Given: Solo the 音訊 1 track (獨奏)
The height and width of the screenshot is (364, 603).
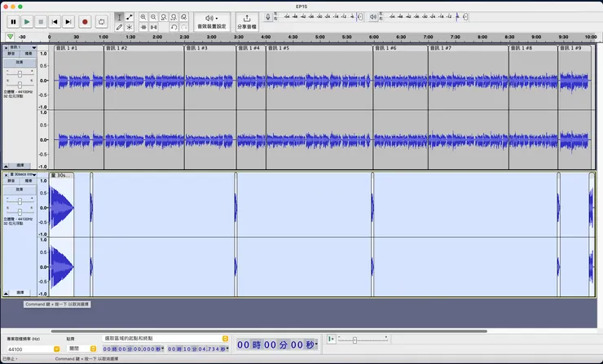Looking at the screenshot, I should pyautogui.click(x=29, y=54).
